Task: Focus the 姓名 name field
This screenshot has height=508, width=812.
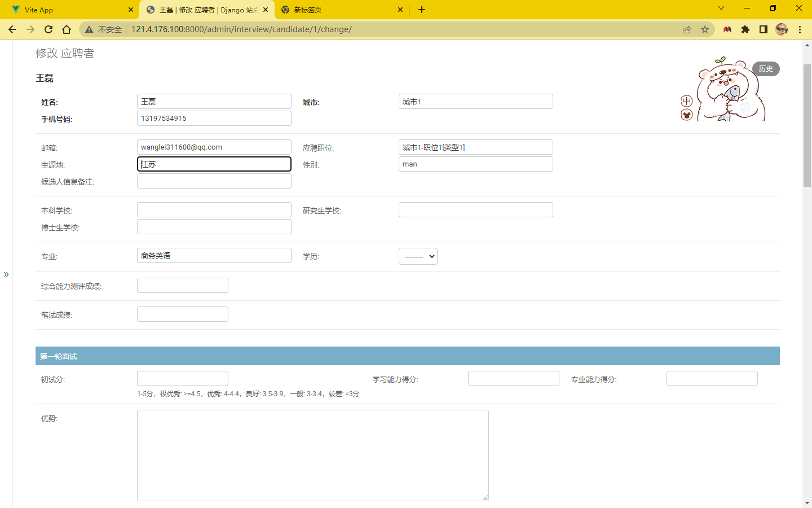Action: point(214,102)
